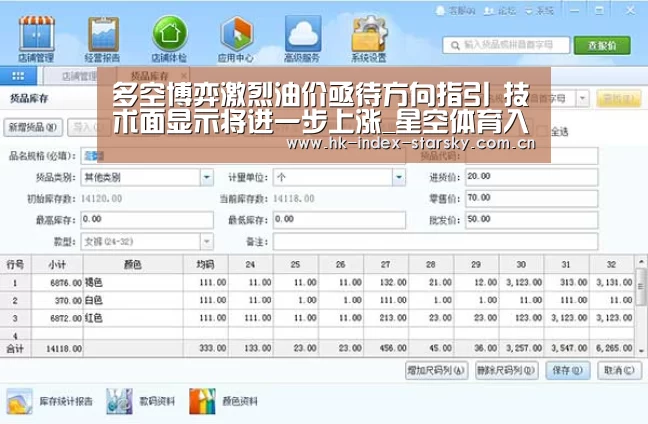The height and width of the screenshot is (424, 648).
Task: Click the 颜色 column header
Action: pyautogui.click(x=133, y=264)
